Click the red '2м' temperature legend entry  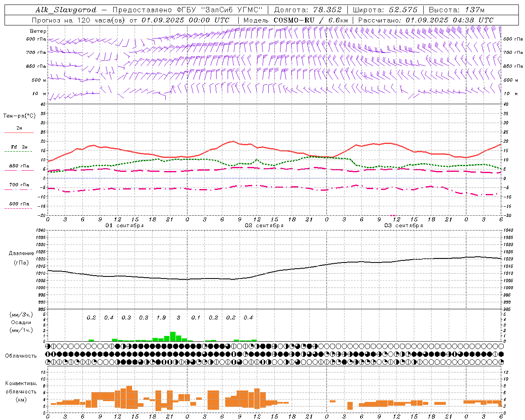tap(19, 128)
